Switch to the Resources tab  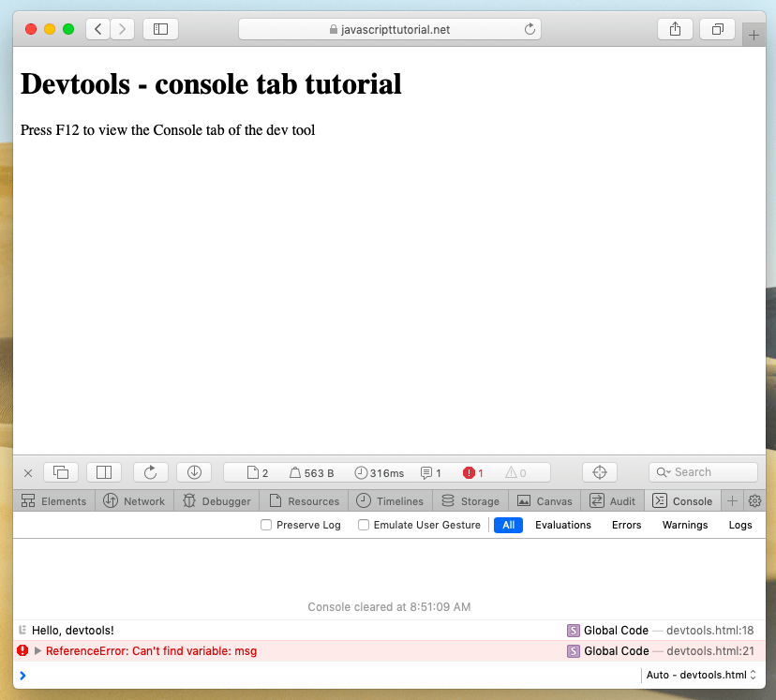[x=304, y=501]
